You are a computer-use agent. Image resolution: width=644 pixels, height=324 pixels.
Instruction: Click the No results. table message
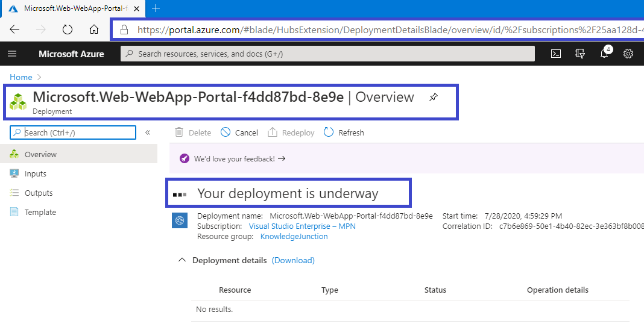pyautogui.click(x=215, y=309)
